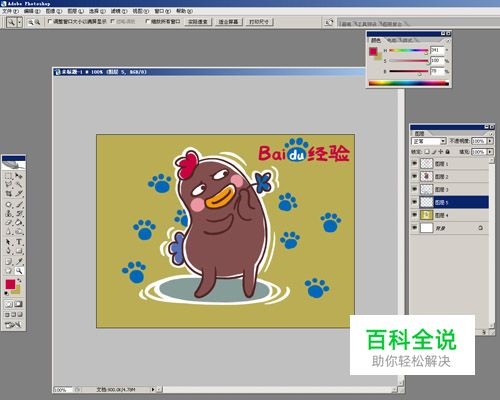Hide layer 图层 1 with eye icon

point(414,163)
